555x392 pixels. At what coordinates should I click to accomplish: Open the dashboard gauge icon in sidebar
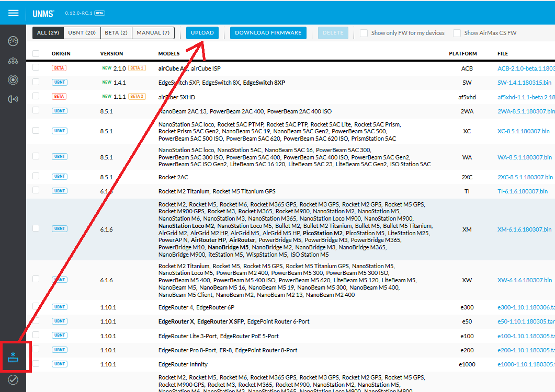pyautogui.click(x=13, y=41)
